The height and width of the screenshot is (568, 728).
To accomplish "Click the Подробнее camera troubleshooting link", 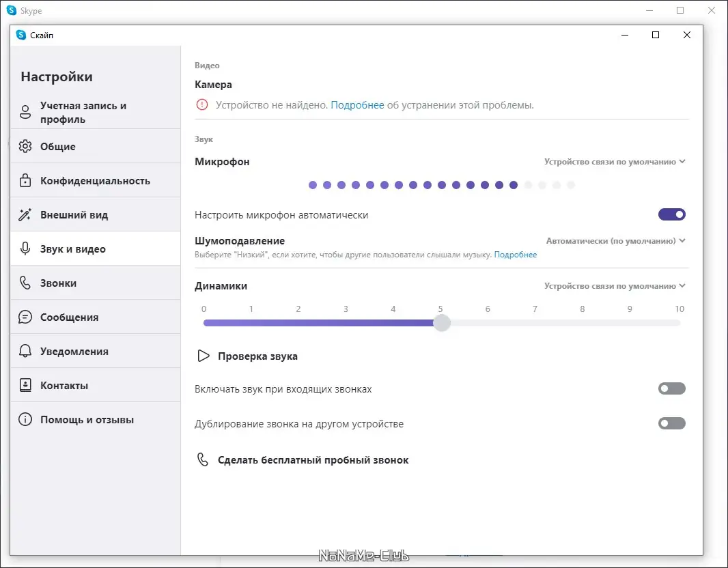I will point(357,105).
